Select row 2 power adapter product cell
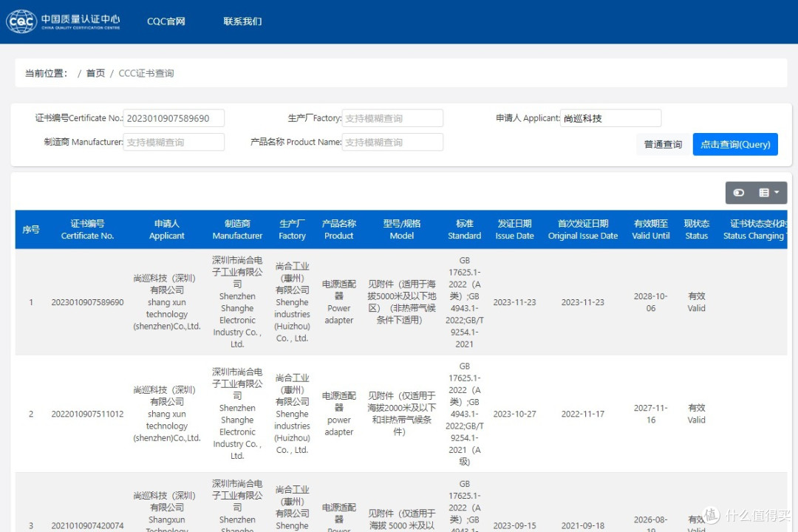Screen dimensions: 798x532 pyautogui.click(x=339, y=414)
